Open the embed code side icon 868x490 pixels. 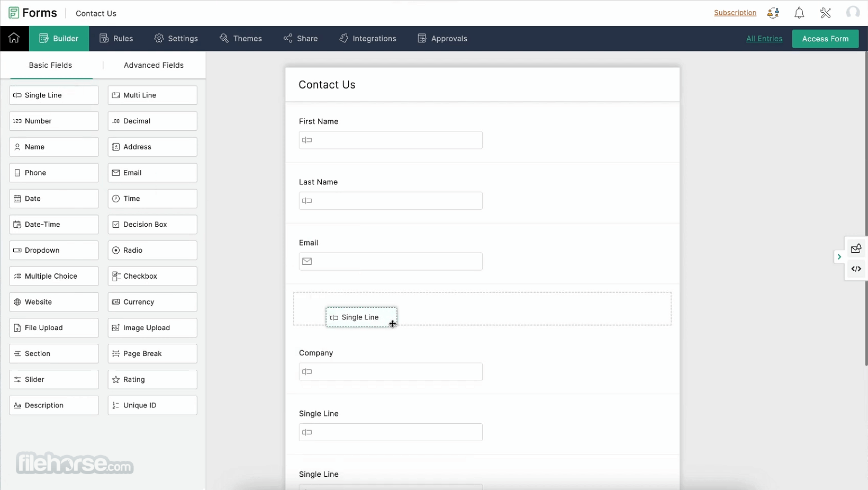pos(856,269)
